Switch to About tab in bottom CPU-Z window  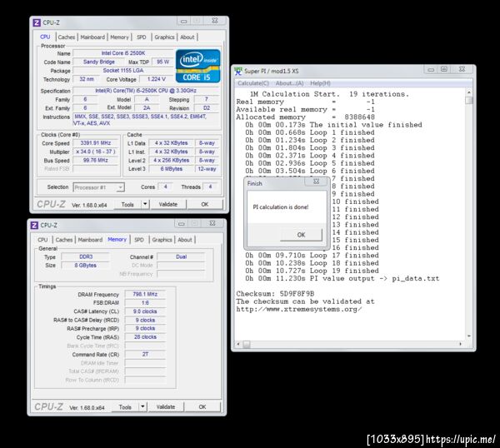(185, 240)
